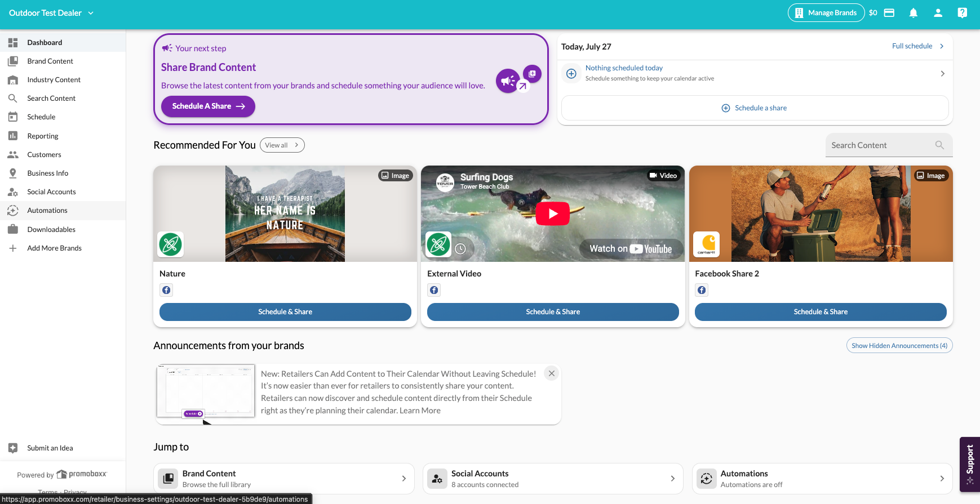Click the Brand Content sidebar icon
980x504 pixels.
click(13, 61)
